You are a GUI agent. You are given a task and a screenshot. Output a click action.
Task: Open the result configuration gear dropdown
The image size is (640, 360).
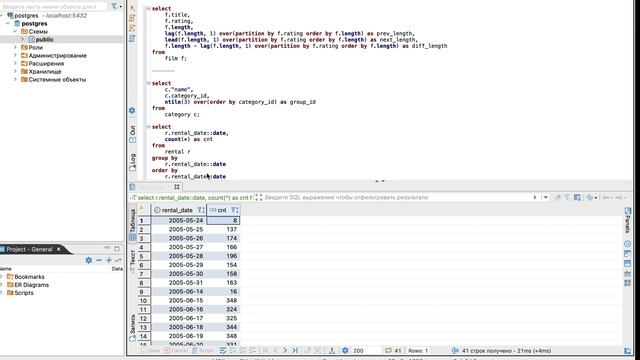(591, 198)
